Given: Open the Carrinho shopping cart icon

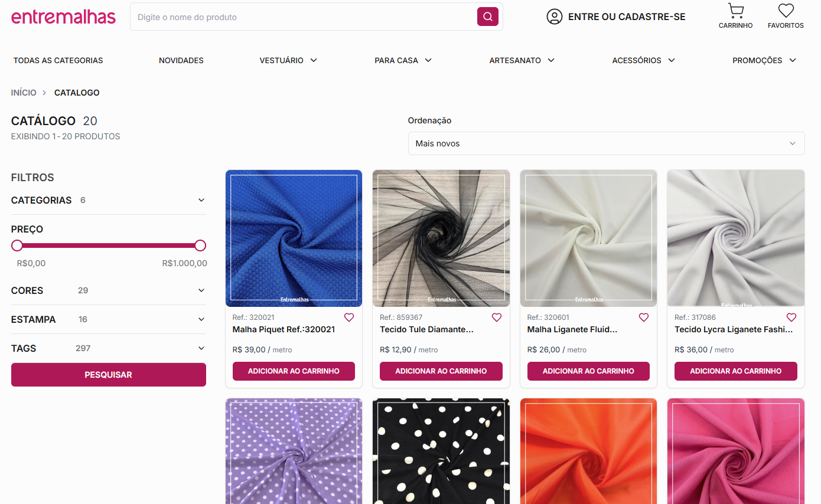Looking at the screenshot, I should coord(735,11).
